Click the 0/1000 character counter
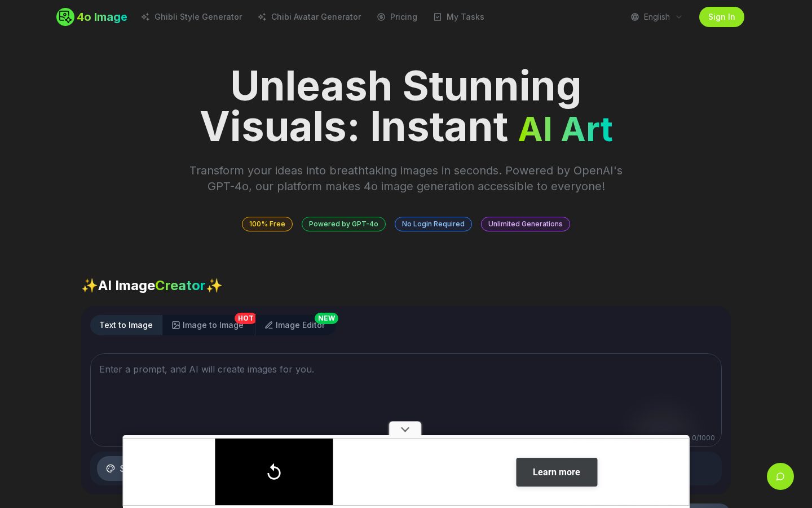 (x=703, y=438)
